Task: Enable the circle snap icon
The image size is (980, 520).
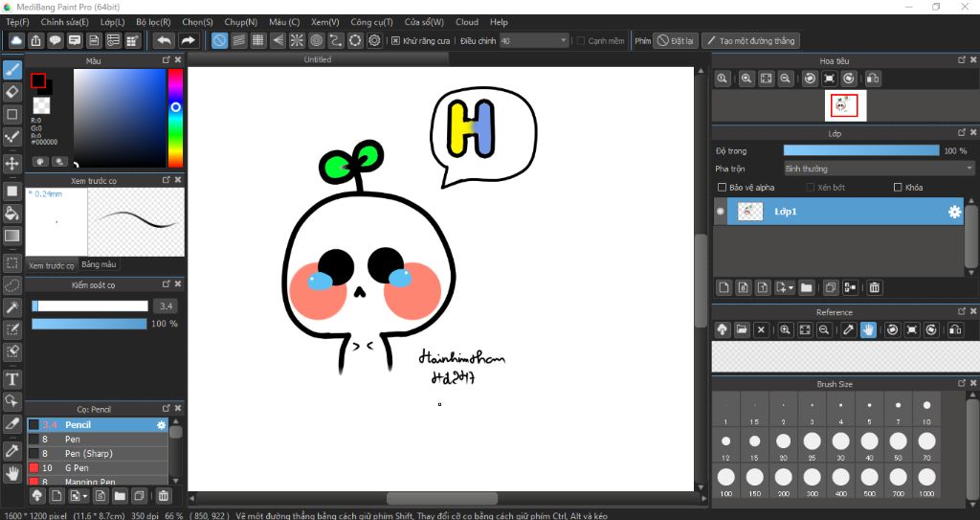Action: 316,40
